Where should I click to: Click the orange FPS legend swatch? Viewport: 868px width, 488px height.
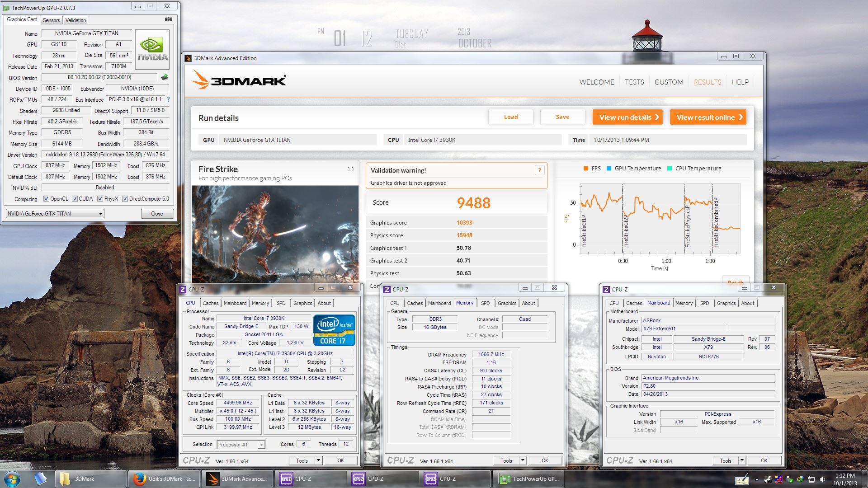click(x=585, y=169)
